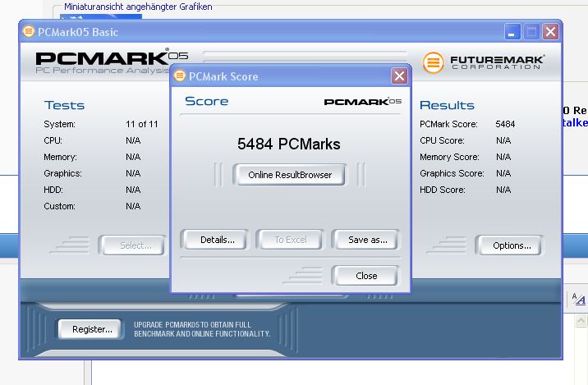
Task: Click the PCMark Score dialog title icon
Action: [180, 76]
